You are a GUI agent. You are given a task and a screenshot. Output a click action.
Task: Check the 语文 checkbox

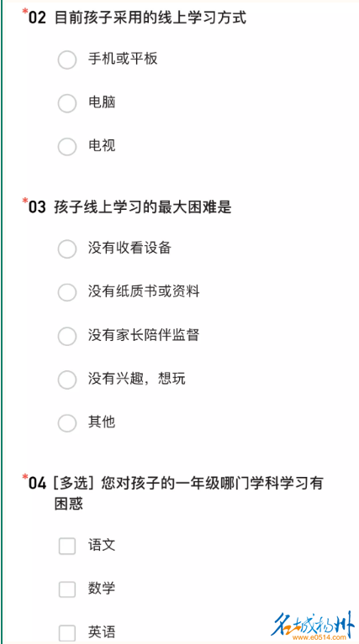67,547
